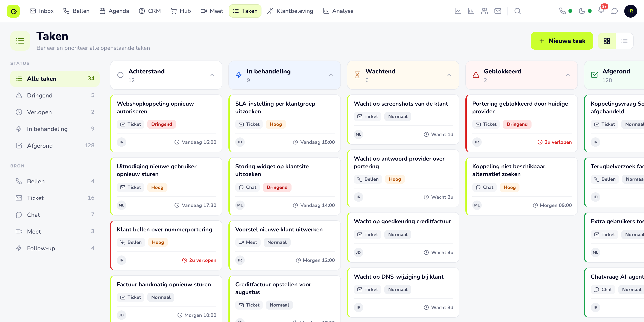Click the ML avatar on Koppeling niet beschikbaar card
The width and height of the screenshot is (644, 322).
pyautogui.click(x=477, y=205)
